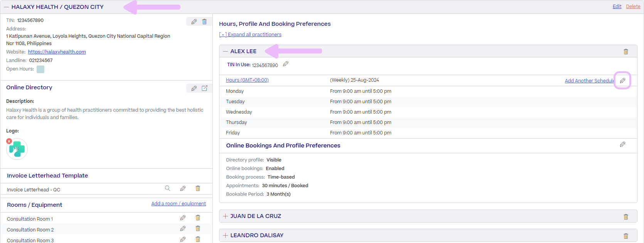Click the Open Hours color swatch
Image resolution: width=644 pixels, height=243 pixels.
coord(40,69)
